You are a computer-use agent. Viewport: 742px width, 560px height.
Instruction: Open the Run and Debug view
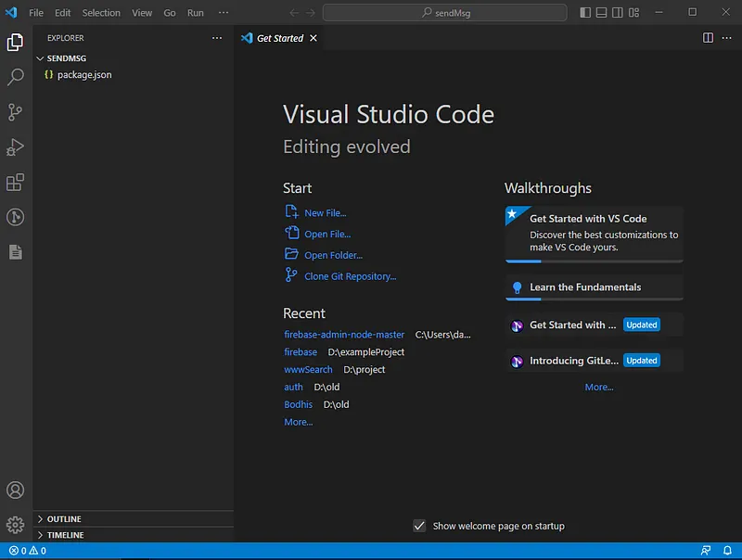(15, 147)
